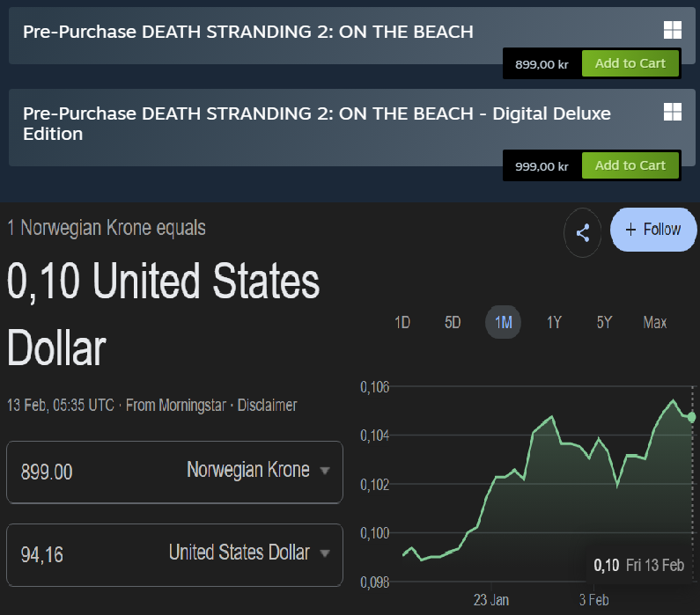700x615 pixels.
Task: Click the 94,16 converted amount field
Action: point(42,555)
